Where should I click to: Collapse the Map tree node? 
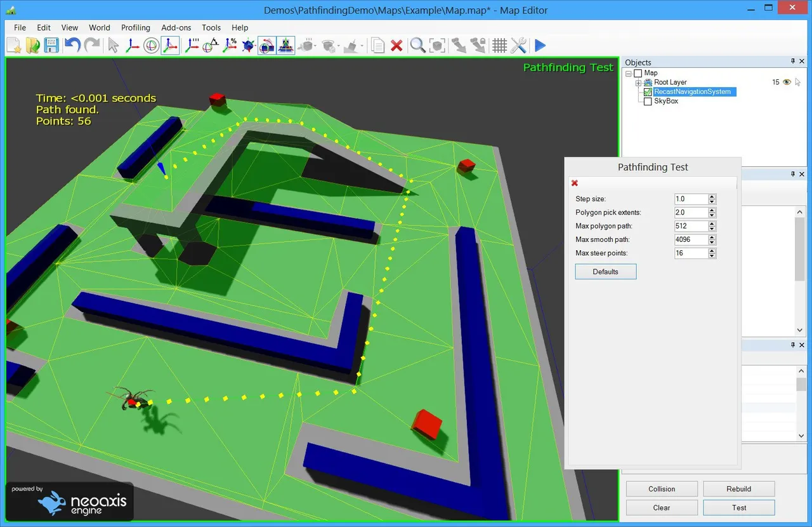click(x=628, y=72)
